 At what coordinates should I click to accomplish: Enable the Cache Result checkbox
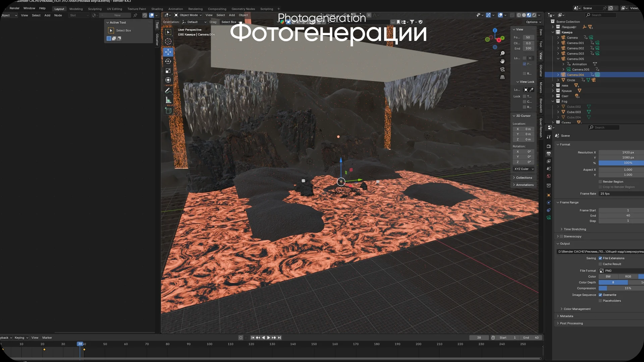(x=600, y=264)
